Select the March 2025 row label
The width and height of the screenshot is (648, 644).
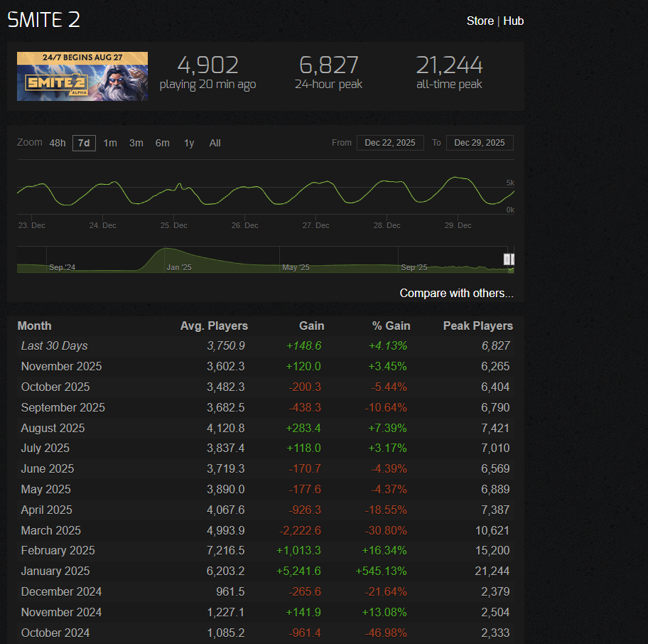51,530
